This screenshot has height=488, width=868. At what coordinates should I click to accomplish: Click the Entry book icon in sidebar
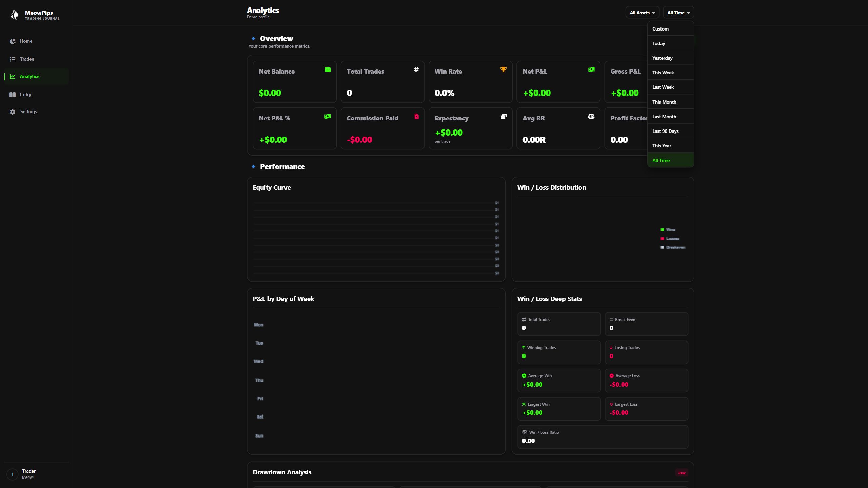point(13,95)
